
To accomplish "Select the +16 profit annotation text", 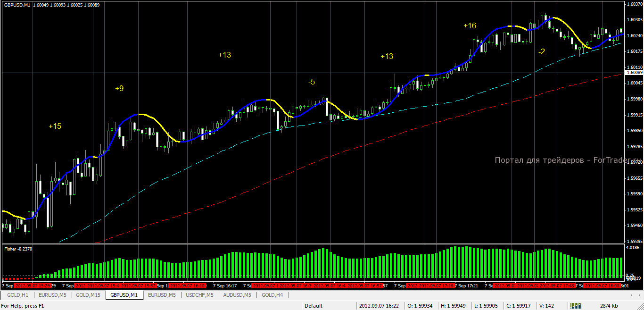I will point(470,26).
